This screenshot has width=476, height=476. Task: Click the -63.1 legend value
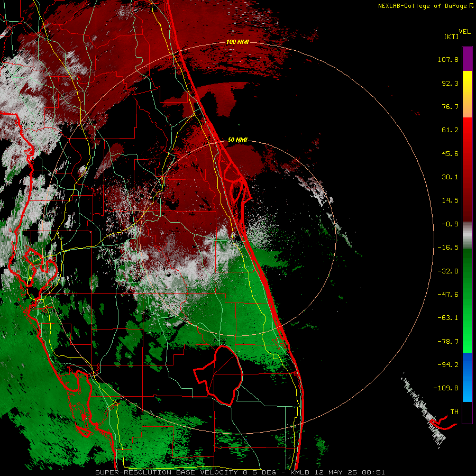[x=448, y=318]
